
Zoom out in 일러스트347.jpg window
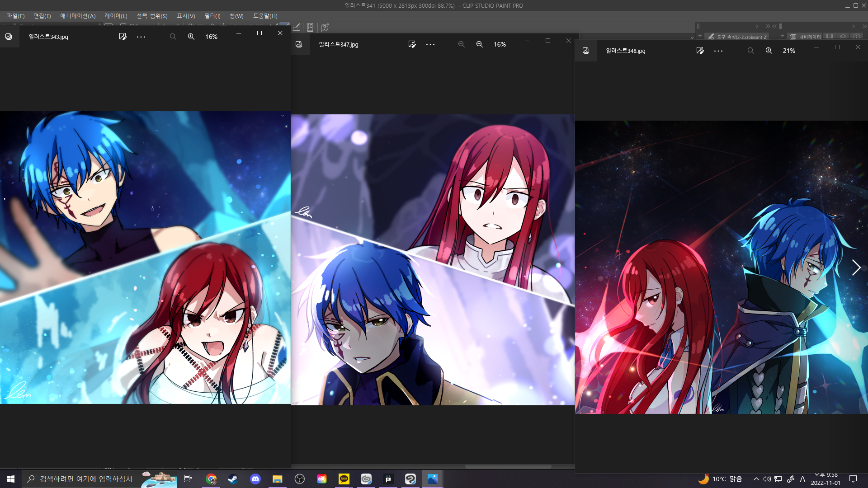point(461,44)
